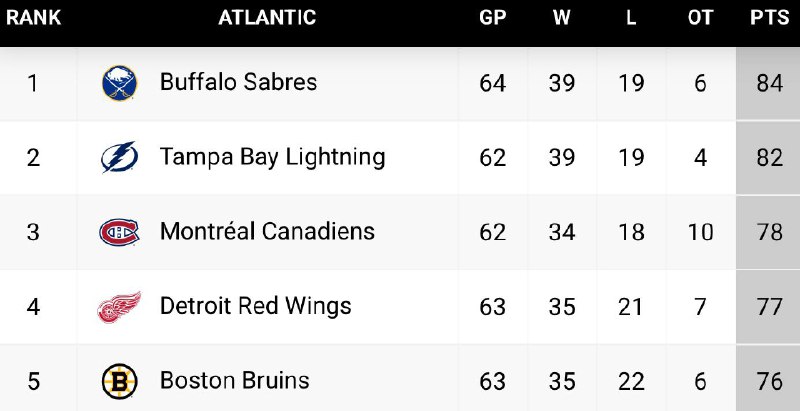
Task: Click the L column header
Action: coord(631,18)
